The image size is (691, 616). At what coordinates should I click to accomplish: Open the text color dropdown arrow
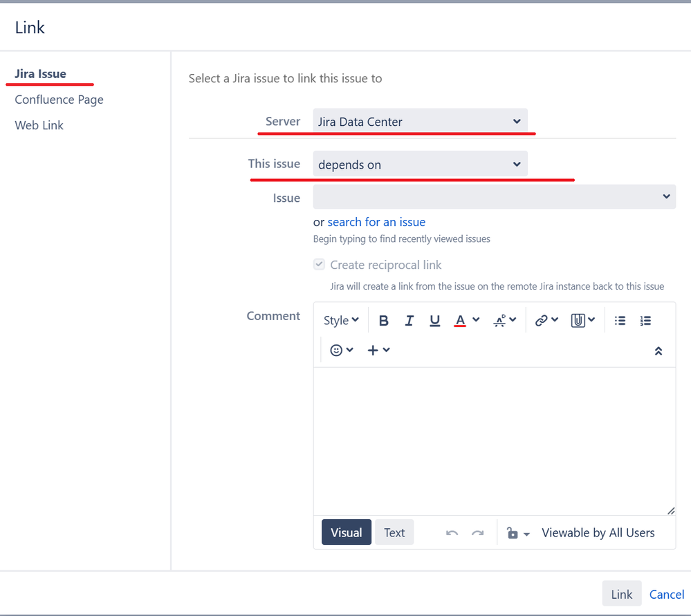(x=476, y=319)
